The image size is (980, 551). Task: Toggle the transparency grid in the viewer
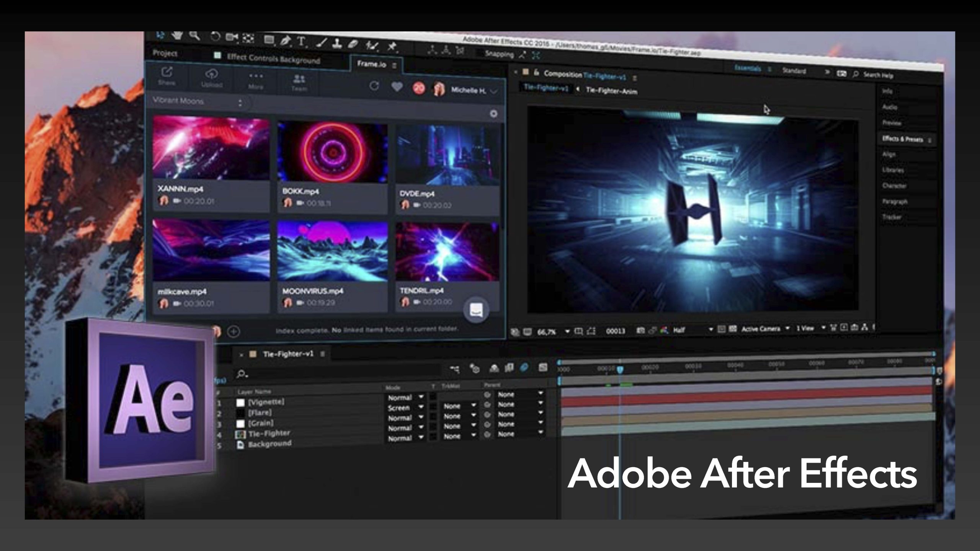pos(733,329)
